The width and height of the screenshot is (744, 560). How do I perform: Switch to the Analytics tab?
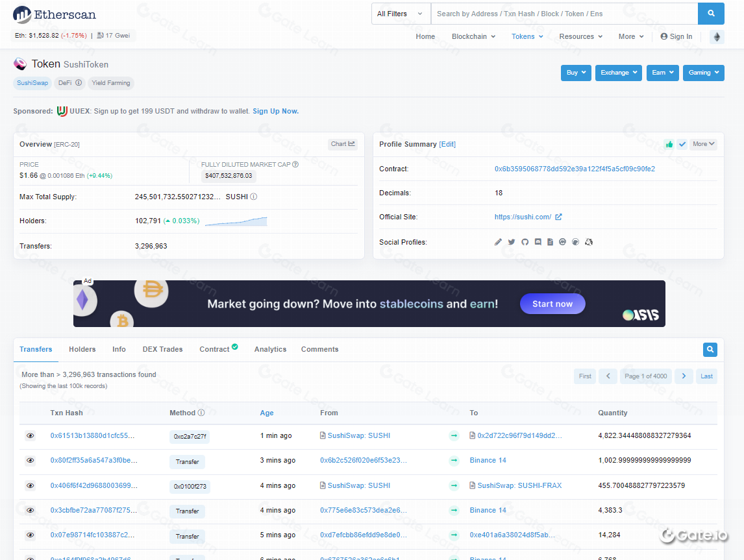[271, 350]
